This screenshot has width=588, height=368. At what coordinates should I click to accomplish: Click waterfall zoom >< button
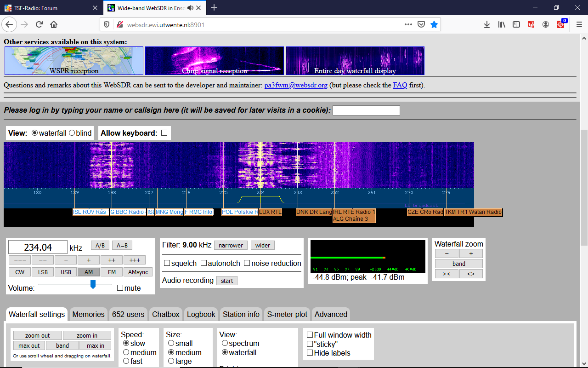(447, 274)
